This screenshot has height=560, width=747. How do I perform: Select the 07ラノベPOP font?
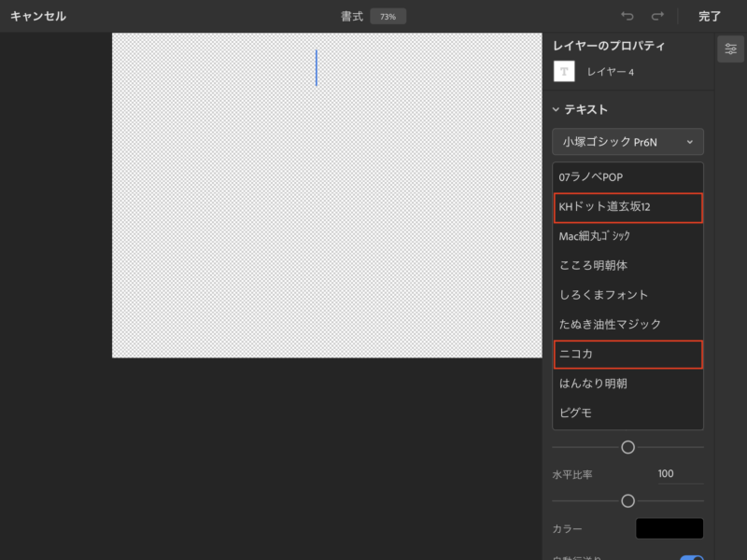627,177
